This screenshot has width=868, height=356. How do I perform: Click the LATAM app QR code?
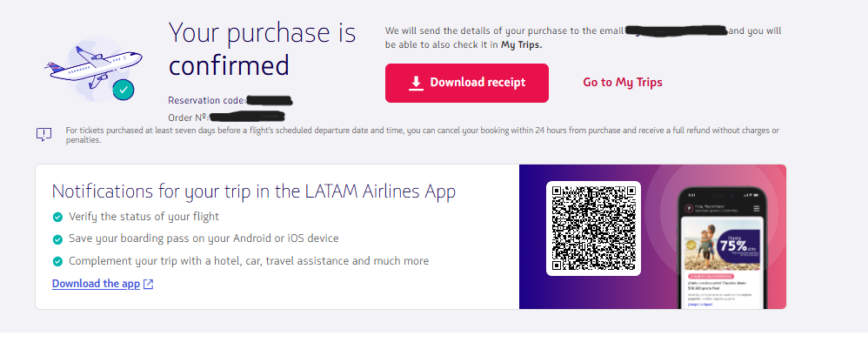pos(593,228)
